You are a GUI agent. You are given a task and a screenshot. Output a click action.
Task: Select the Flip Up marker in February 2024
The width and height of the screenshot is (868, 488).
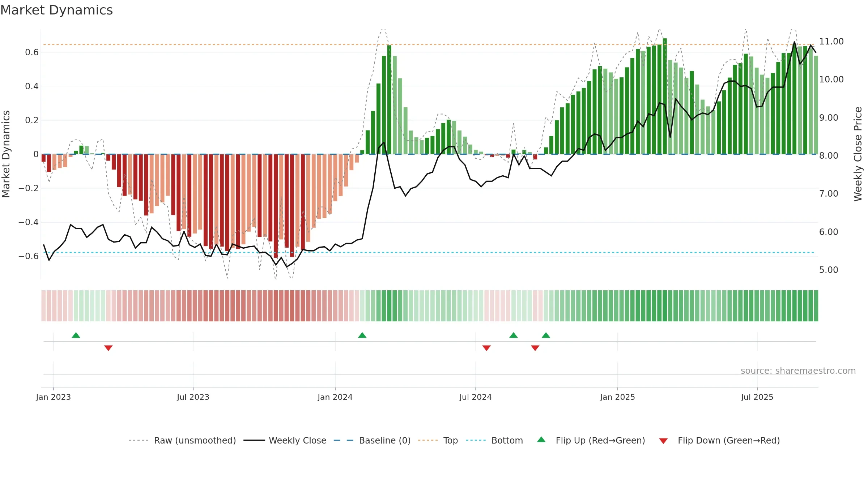[x=362, y=335]
